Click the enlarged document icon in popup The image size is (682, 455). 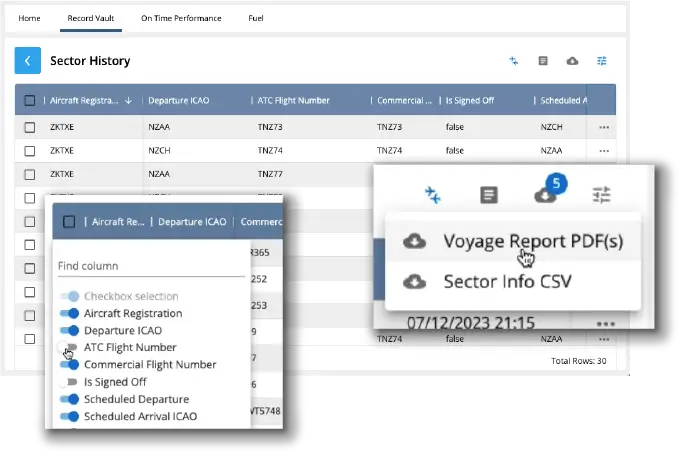[x=489, y=195]
